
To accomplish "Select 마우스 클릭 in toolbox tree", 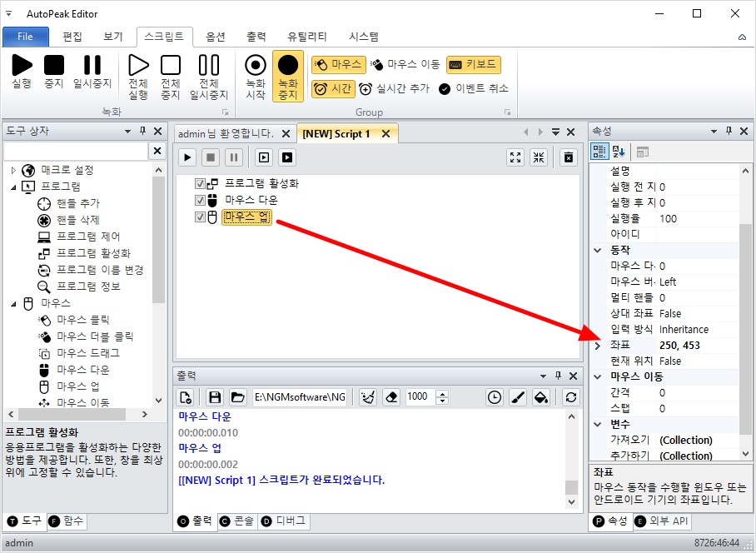I will point(83,320).
